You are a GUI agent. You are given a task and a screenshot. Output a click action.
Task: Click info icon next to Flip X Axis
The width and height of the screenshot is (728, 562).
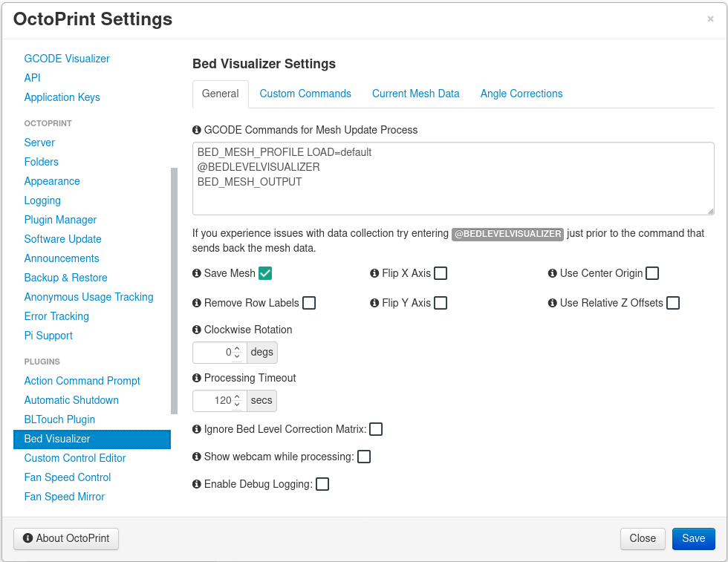pos(374,273)
